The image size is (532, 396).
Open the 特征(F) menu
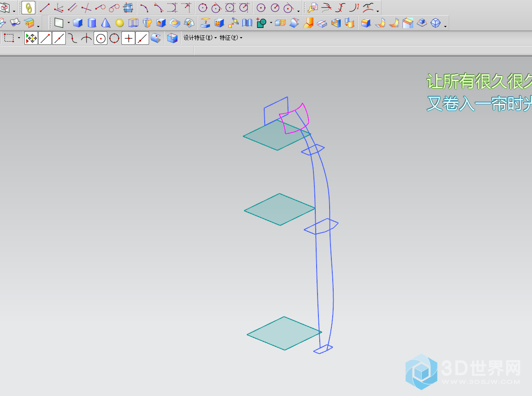[x=231, y=38]
